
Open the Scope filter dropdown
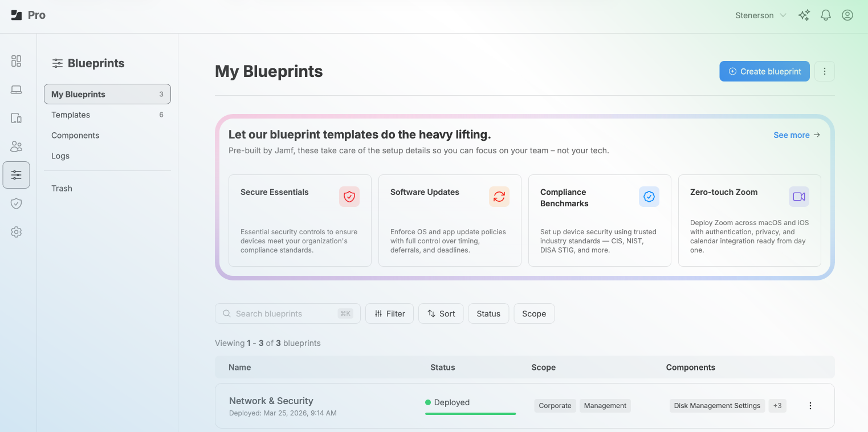click(x=534, y=313)
